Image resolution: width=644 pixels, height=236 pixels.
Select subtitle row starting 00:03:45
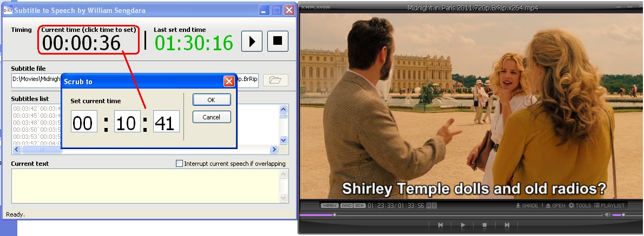[37, 116]
